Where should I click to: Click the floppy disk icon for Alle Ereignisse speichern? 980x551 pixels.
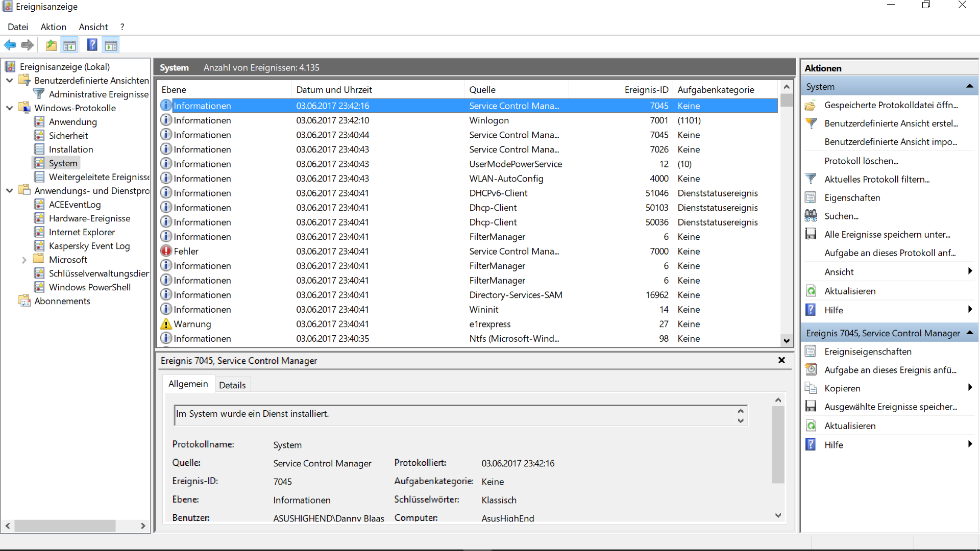(811, 234)
